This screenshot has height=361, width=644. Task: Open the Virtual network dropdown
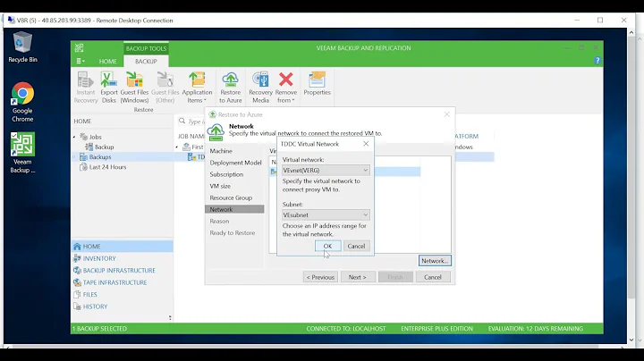tap(326, 171)
